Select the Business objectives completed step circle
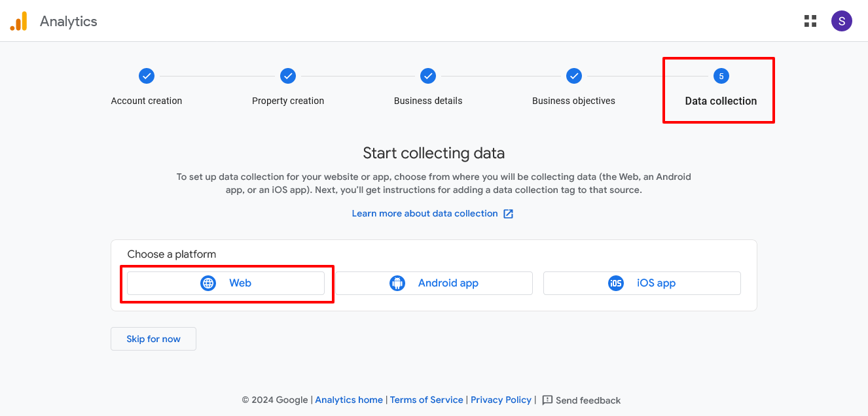868x416 pixels. coord(573,75)
